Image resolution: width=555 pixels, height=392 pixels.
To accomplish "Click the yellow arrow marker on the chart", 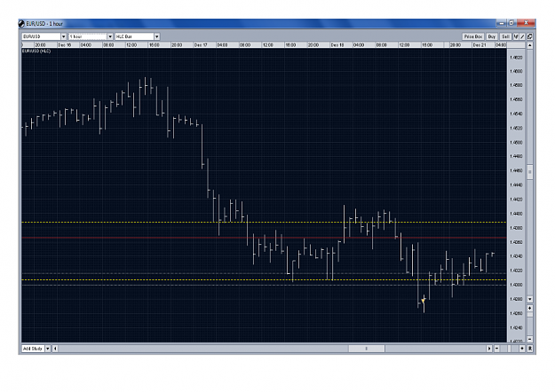I will point(423,301).
